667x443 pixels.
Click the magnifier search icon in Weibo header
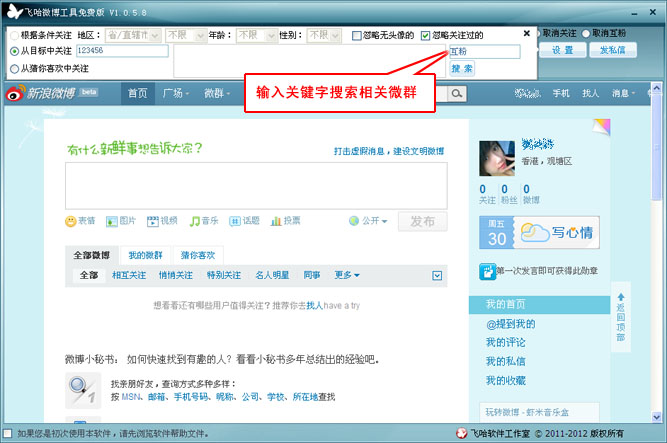point(457,93)
